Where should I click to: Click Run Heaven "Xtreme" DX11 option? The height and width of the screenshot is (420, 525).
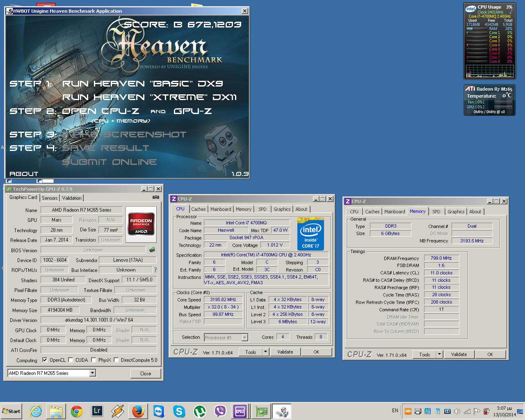pyautogui.click(x=149, y=97)
